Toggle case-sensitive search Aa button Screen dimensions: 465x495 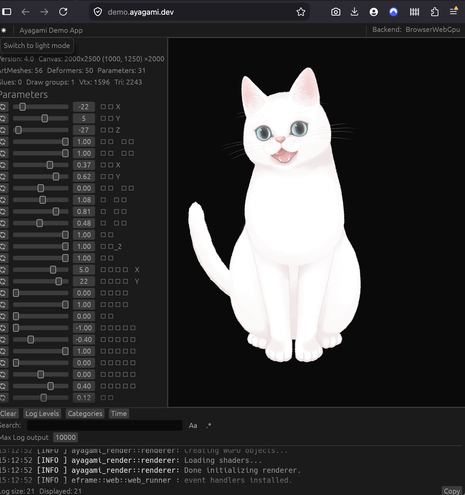pos(193,425)
